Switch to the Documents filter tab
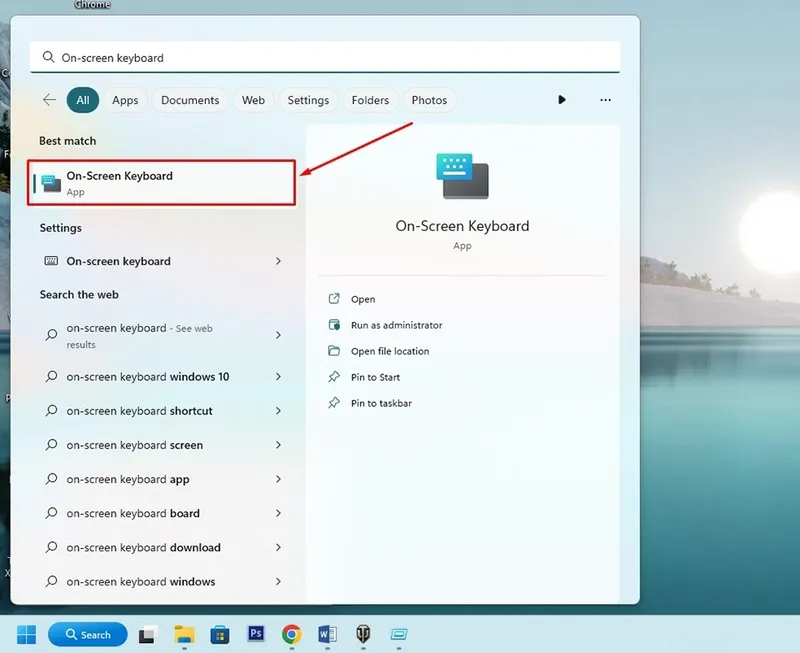Image resolution: width=800 pixels, height=653 pixels. click(x=190, y=100)
